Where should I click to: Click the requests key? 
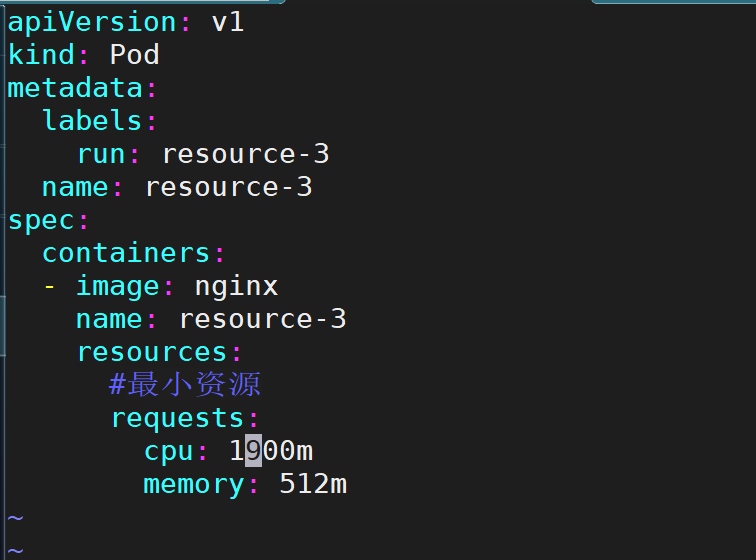click(177, 418)
